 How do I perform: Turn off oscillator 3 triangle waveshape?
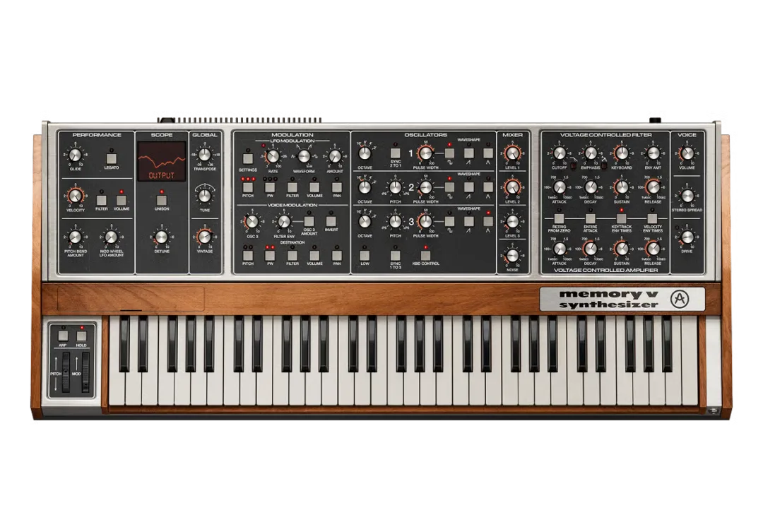(x=488, y=221)
